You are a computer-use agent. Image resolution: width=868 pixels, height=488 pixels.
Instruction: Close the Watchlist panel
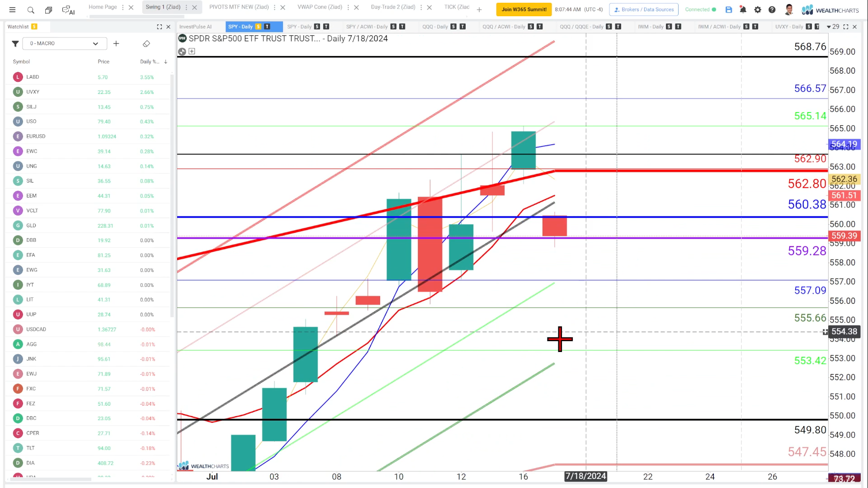[168, 27]
